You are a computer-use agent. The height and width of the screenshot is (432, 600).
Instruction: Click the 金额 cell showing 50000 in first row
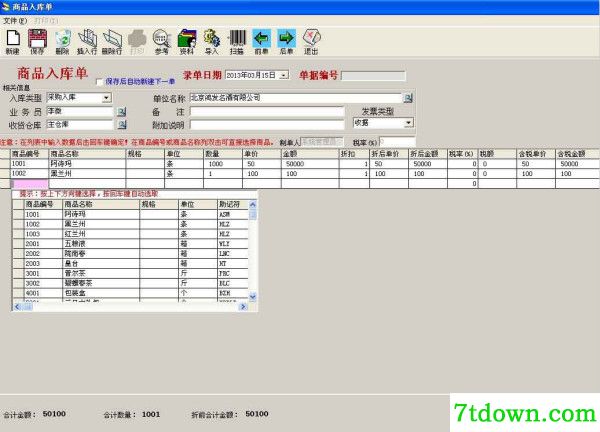click(310, 164)
